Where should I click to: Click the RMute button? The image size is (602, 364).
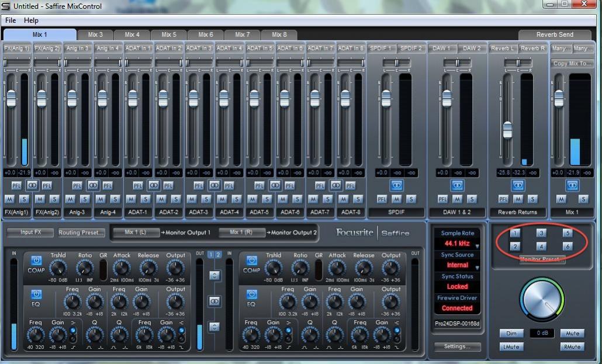click(x=572, y=346)
